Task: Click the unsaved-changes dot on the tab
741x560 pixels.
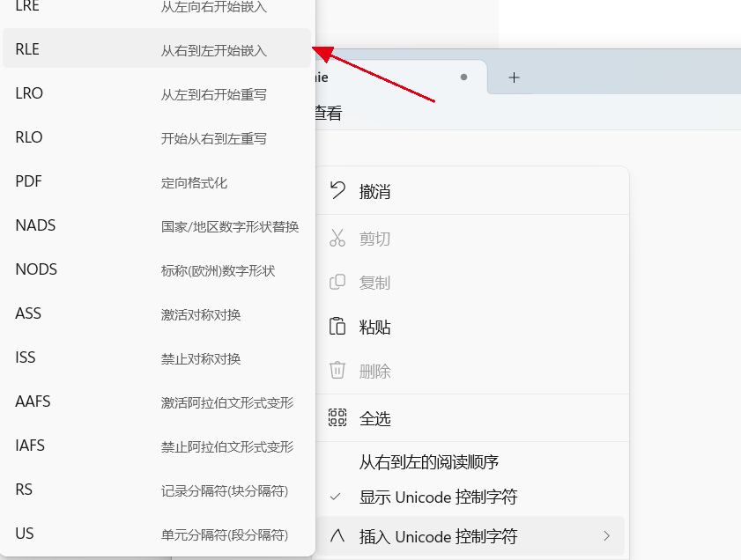Action: 463,77
